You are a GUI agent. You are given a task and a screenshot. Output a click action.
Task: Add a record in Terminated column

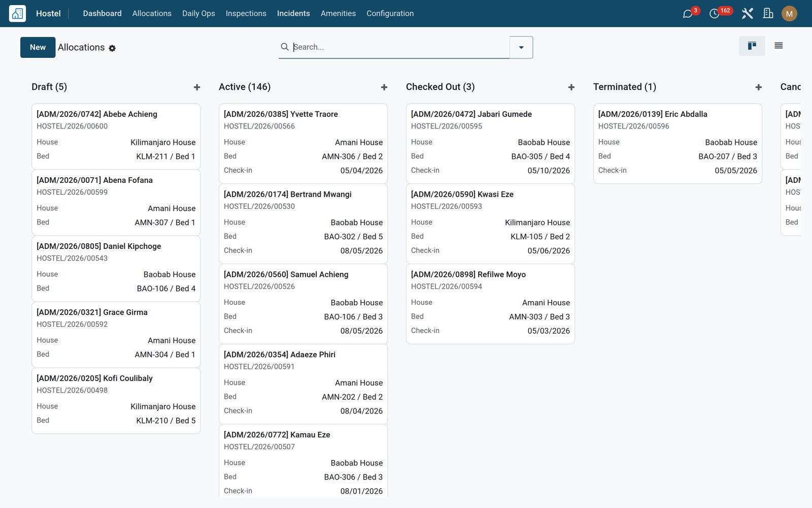pos(759,87)
